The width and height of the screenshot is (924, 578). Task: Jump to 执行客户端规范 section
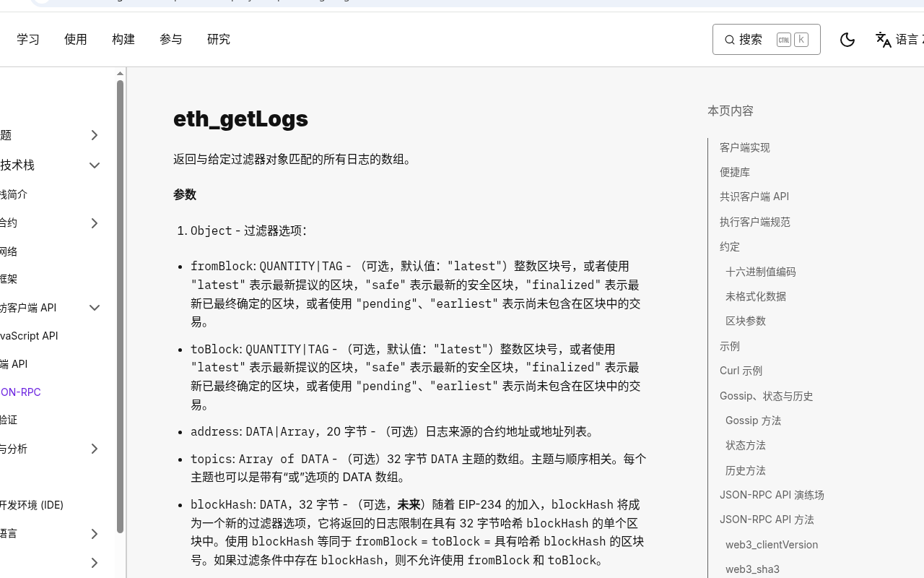pos(755,222)
